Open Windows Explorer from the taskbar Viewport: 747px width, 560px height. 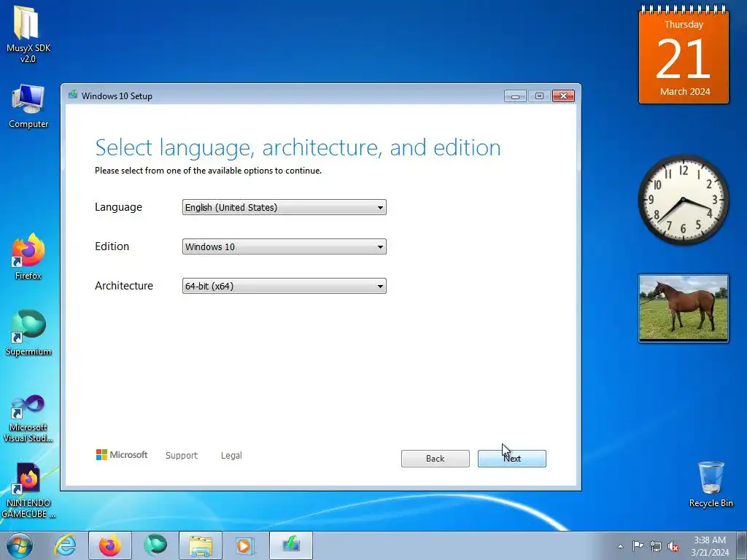coord(201,545)
